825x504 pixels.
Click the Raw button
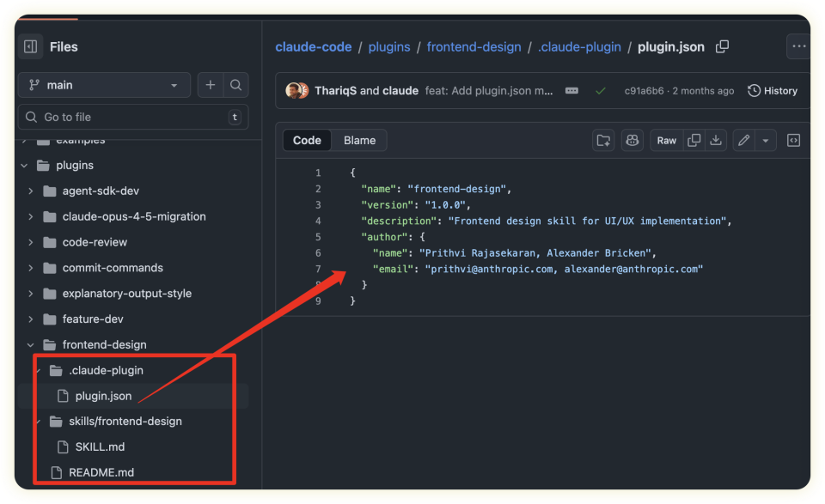pos(667,140)
